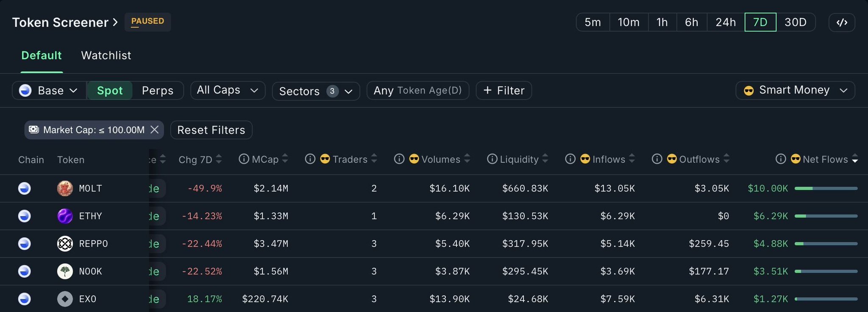Expand the All Caps dropdown
Image resolution: width=868 pixels, height=312 pixels.
coord(228,90)
